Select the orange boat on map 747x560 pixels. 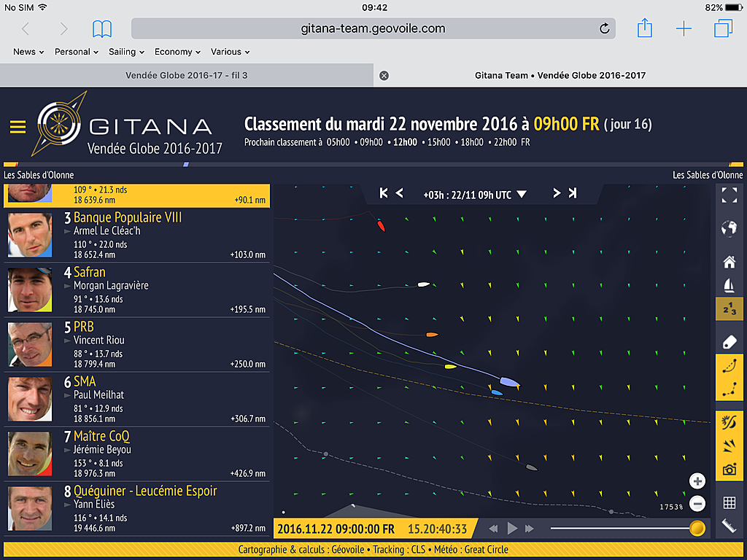pyautogui.click(x=432, y=335)
